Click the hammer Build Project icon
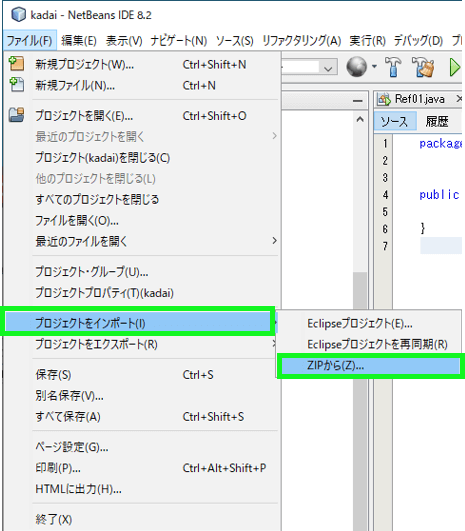 [x=393, y=67]
